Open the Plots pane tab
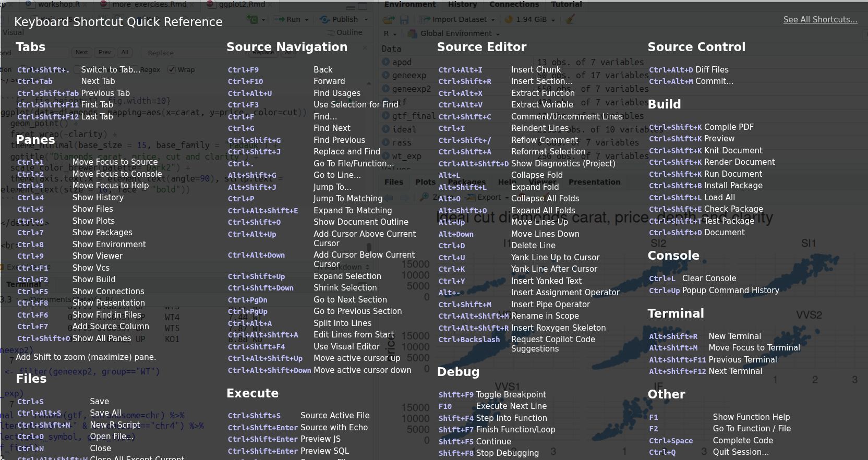The image size is (868, 460). (x=425, y=182)
